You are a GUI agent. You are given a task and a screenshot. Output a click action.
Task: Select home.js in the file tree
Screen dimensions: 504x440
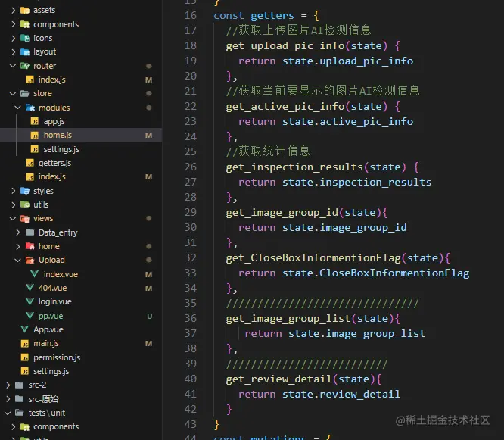coord(58,135)
